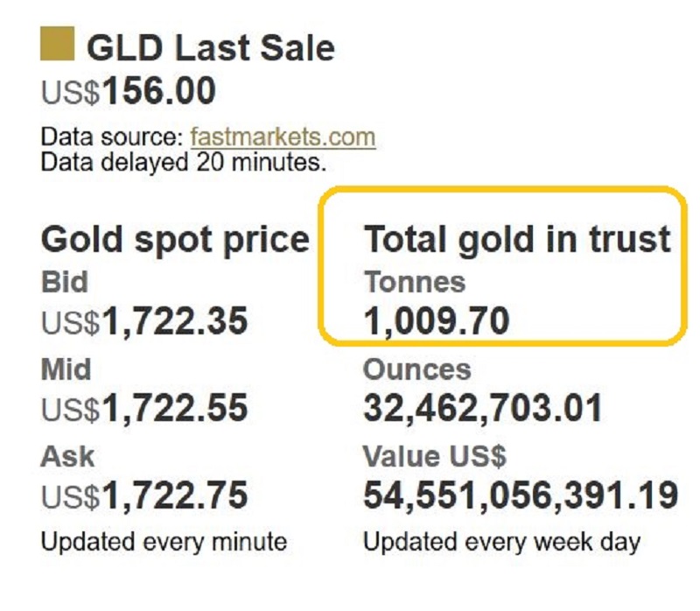Select the US$156.00 last sale price
This screenshot has width=700, height=611.
pos(129,92)
